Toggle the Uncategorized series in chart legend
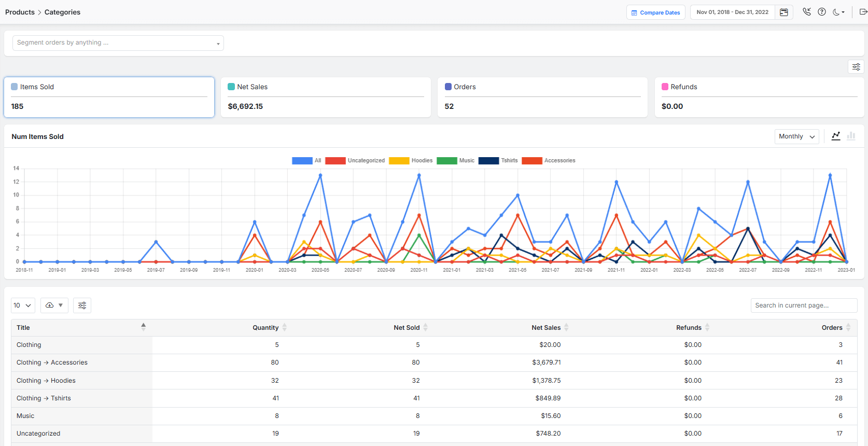The width and height of the screenshot is (868, 446). [366, 161]
